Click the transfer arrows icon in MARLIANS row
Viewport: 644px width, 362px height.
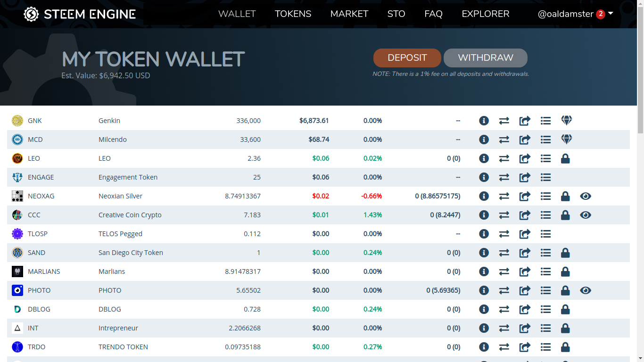[504, 271]
